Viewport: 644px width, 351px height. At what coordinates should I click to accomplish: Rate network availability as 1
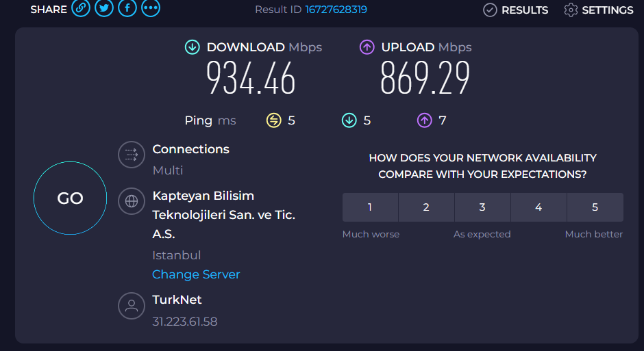[x=370, y=207]
